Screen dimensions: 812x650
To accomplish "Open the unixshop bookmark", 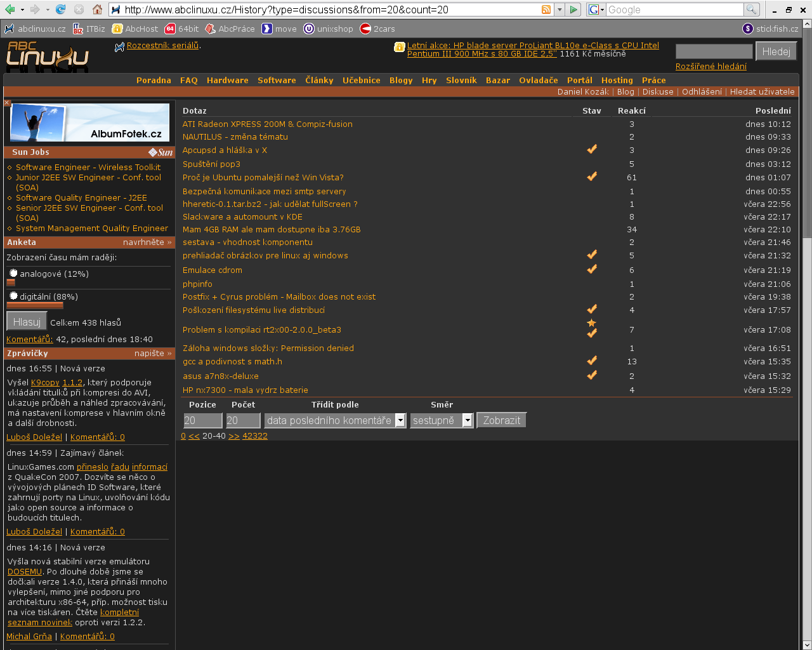I will (x=329, y=29).
